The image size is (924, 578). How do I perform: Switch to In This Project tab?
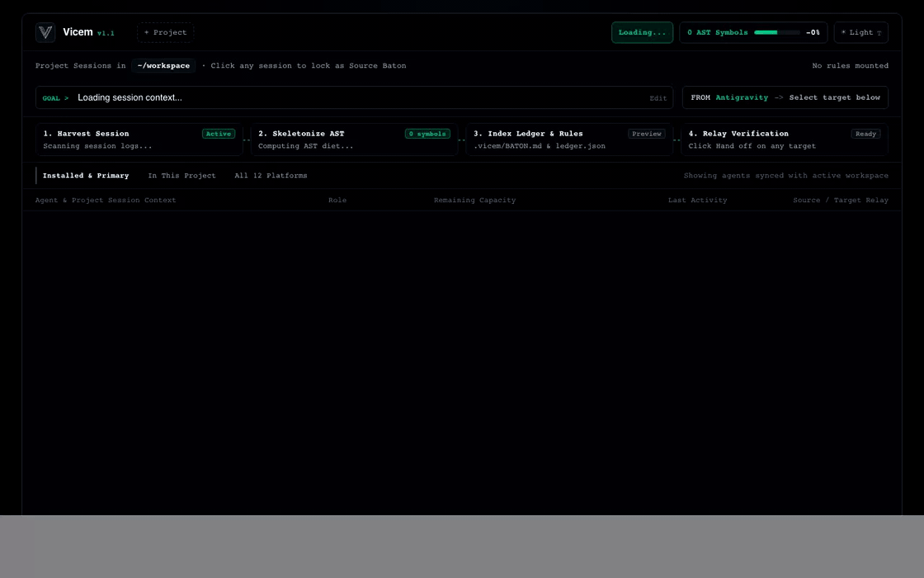[182, 176]
